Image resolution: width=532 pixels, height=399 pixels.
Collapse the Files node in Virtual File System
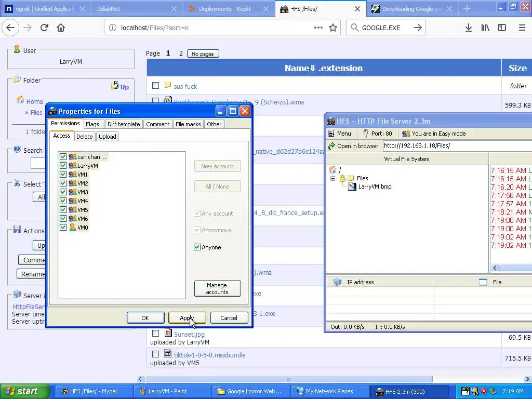(x=333, y=178)
